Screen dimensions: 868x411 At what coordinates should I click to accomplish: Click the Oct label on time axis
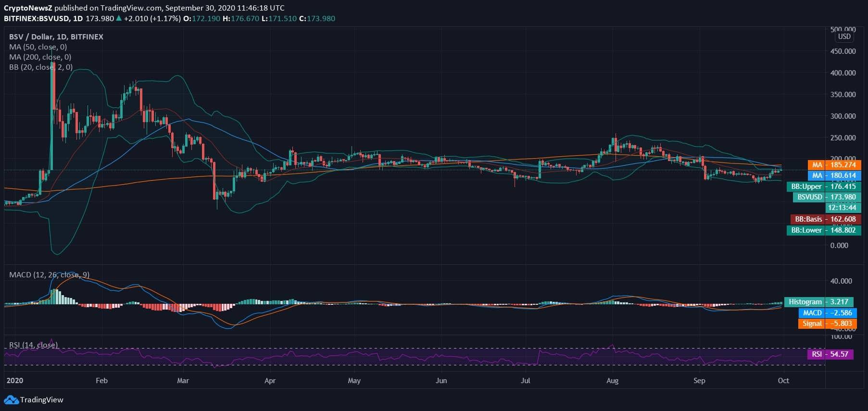point(783,380)
